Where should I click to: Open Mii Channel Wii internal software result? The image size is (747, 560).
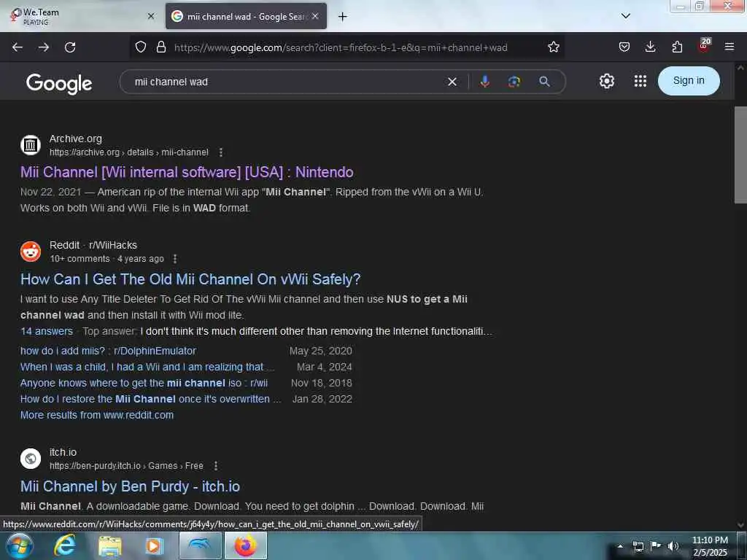[187, 172]
